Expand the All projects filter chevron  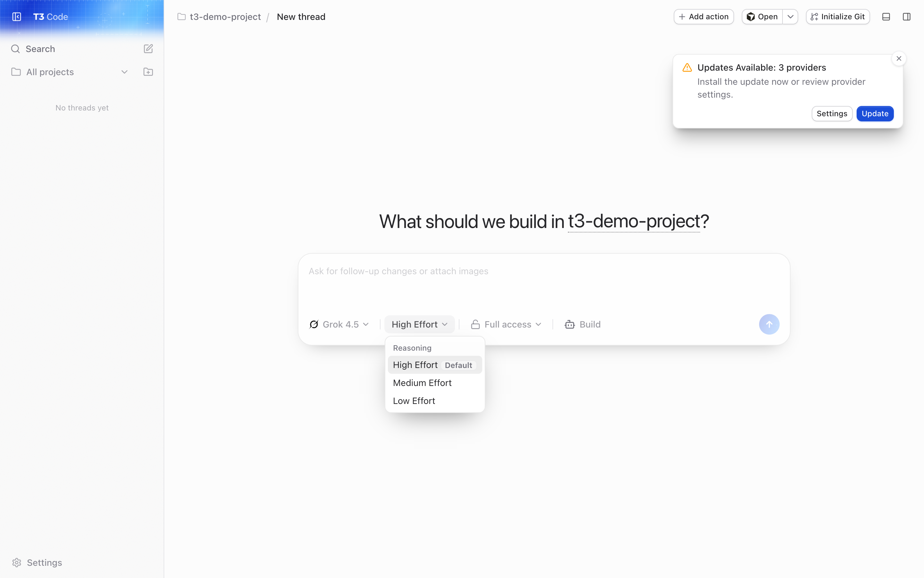(124, 72)
